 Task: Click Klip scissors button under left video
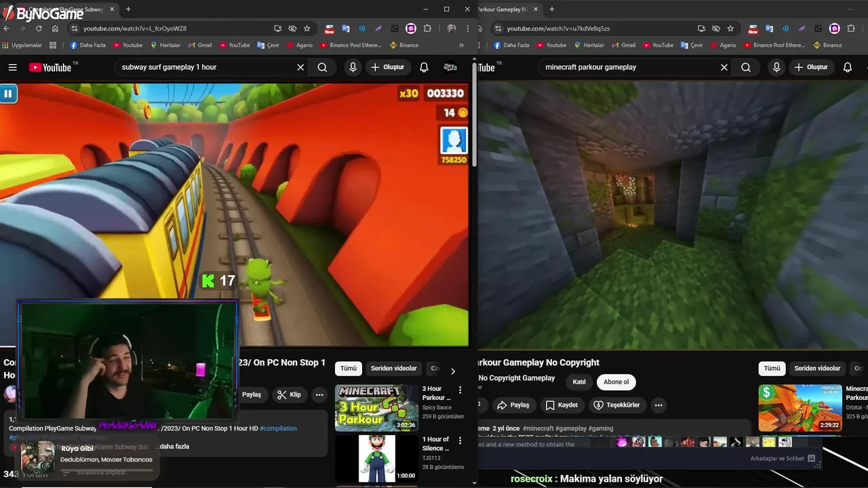point(290,394)
